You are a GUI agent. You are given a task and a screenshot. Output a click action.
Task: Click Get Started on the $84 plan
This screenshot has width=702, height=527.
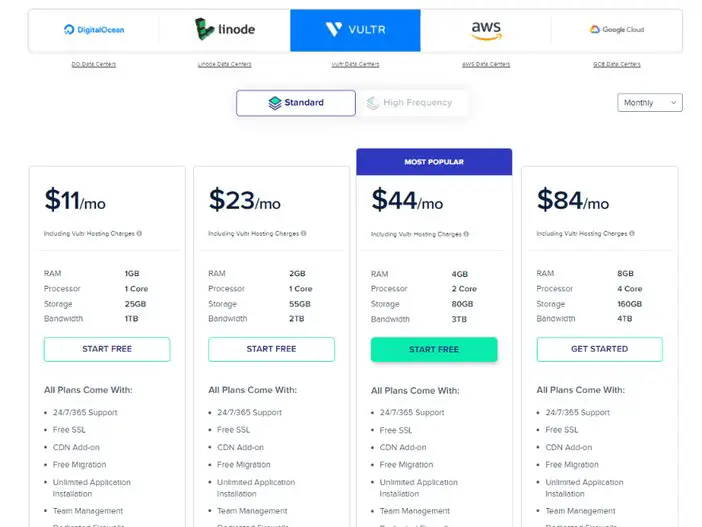pos(599,349)
